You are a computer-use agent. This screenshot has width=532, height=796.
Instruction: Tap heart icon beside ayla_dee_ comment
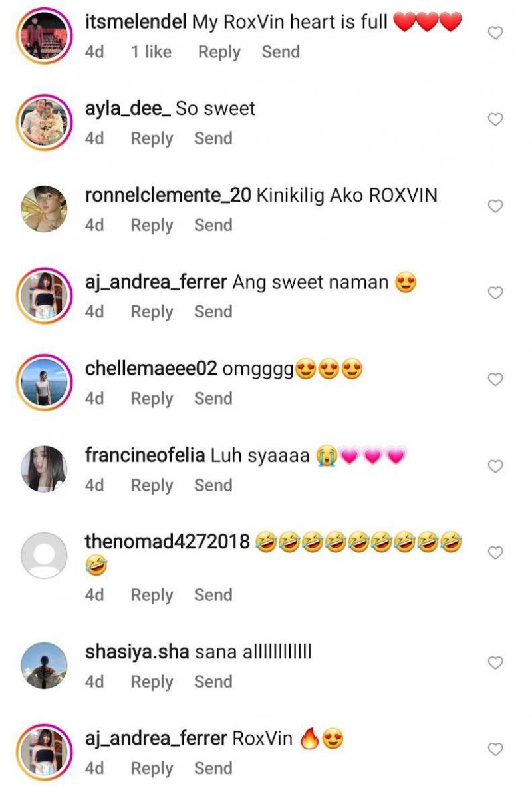(495, 119)
